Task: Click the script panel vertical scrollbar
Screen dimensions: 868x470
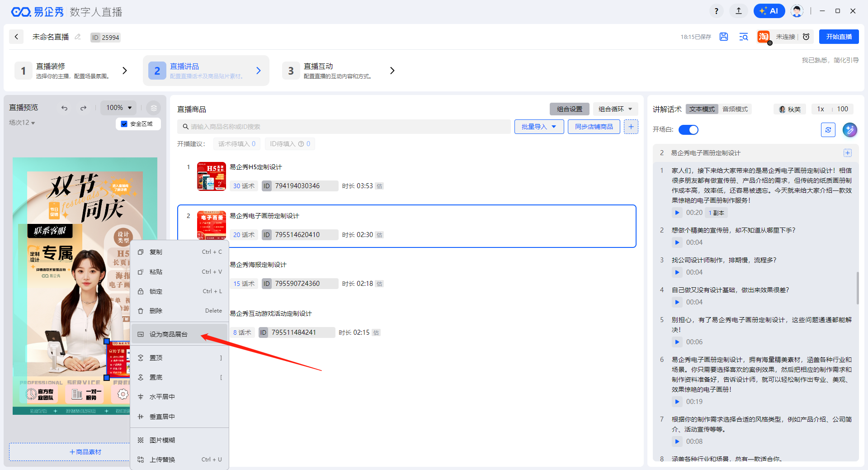Action: pyautogui.click(x=858, y=288)
